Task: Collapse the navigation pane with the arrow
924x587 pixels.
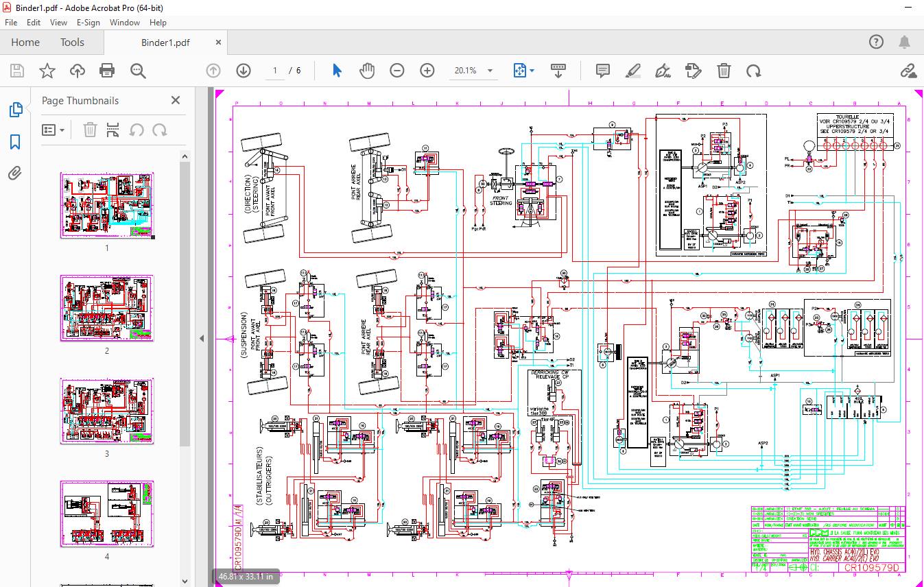Action: pos(202,339)
